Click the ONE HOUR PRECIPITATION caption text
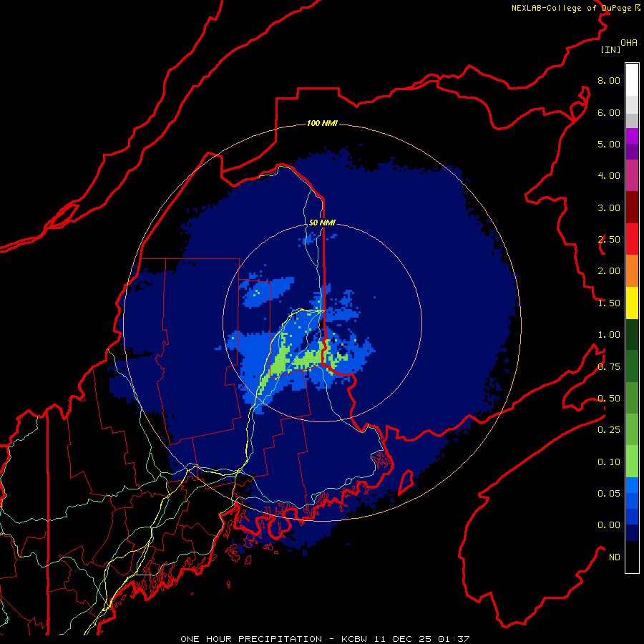644x644 pixels. click(251, 639)
